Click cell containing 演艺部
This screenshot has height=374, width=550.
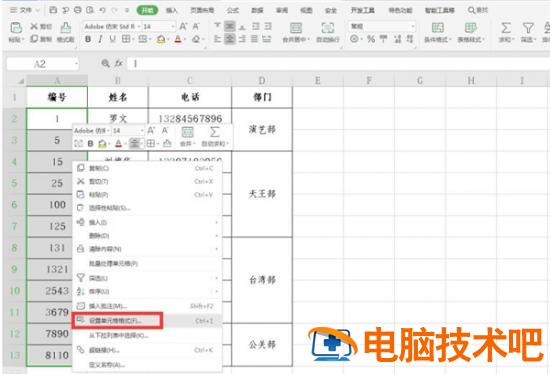262,129
